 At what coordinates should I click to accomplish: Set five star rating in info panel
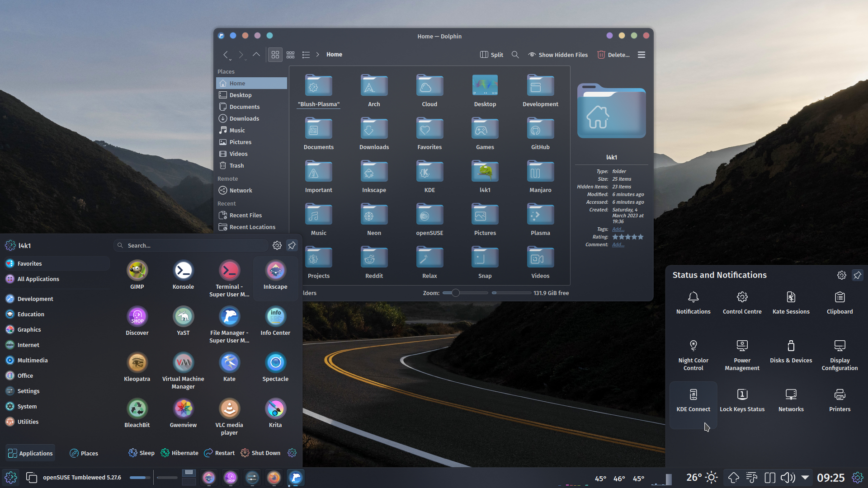[640, 237]
